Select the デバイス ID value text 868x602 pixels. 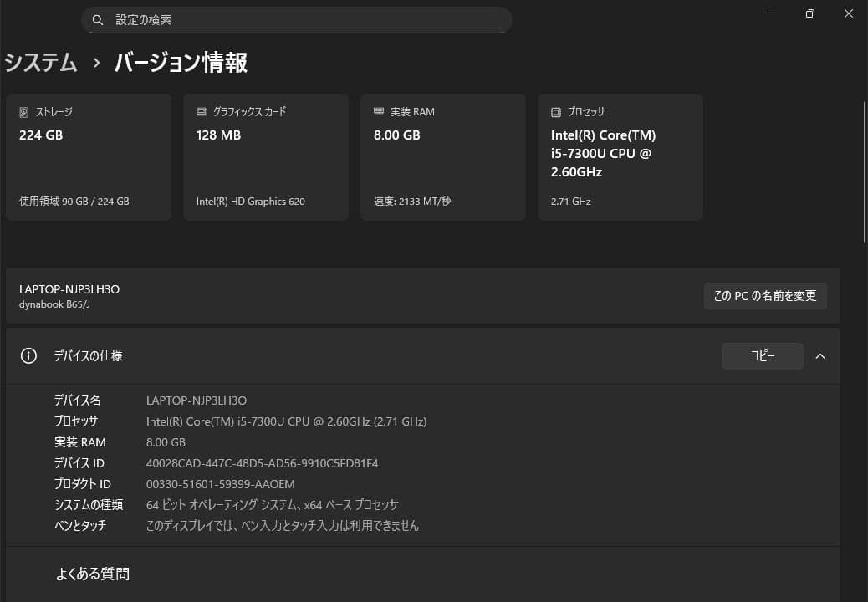[263, 462]
